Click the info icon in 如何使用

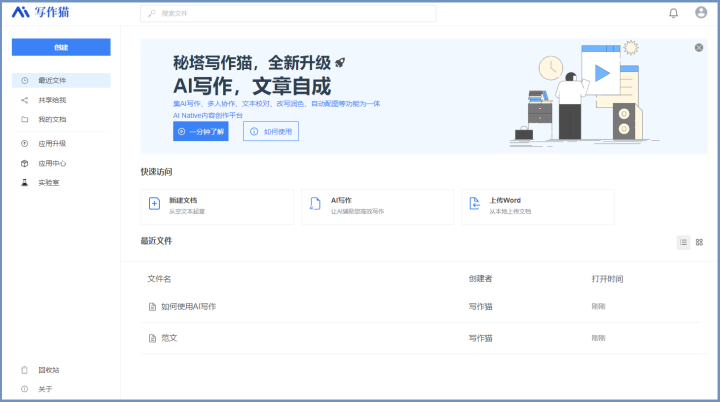tap(254, 131)
